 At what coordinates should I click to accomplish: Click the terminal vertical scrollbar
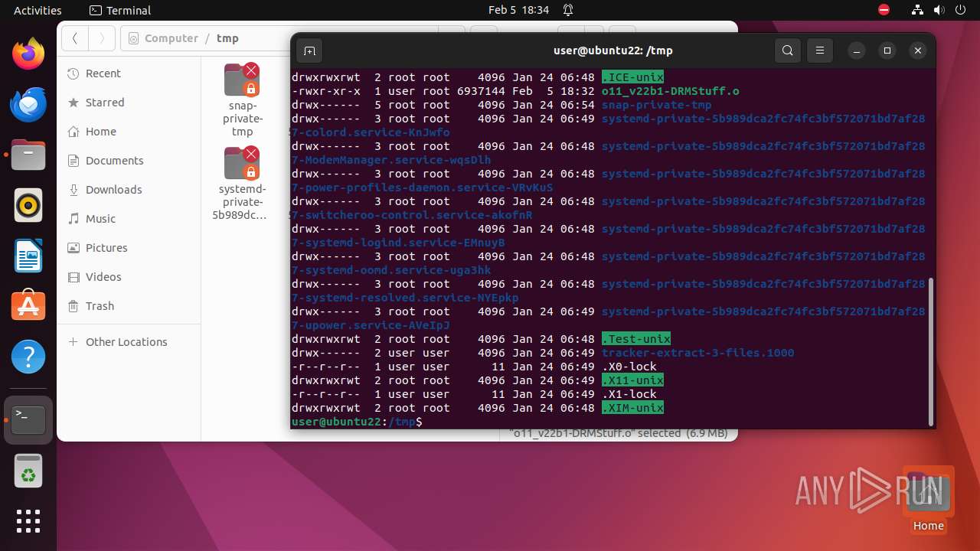coord(931,351)
